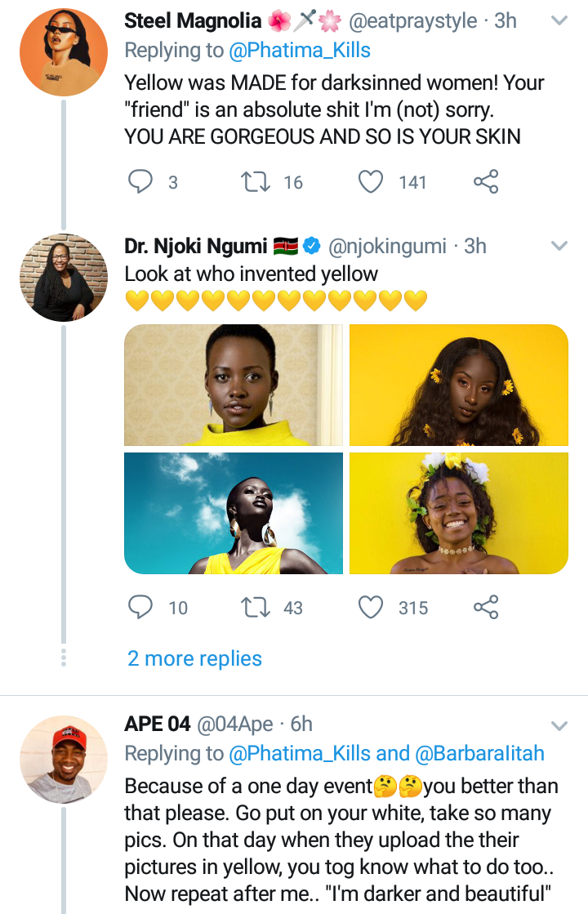This screenshot has width=588, height=914.
Task: Share Dr. Njoki Ngumi's tweet
Action: [486, 607]
